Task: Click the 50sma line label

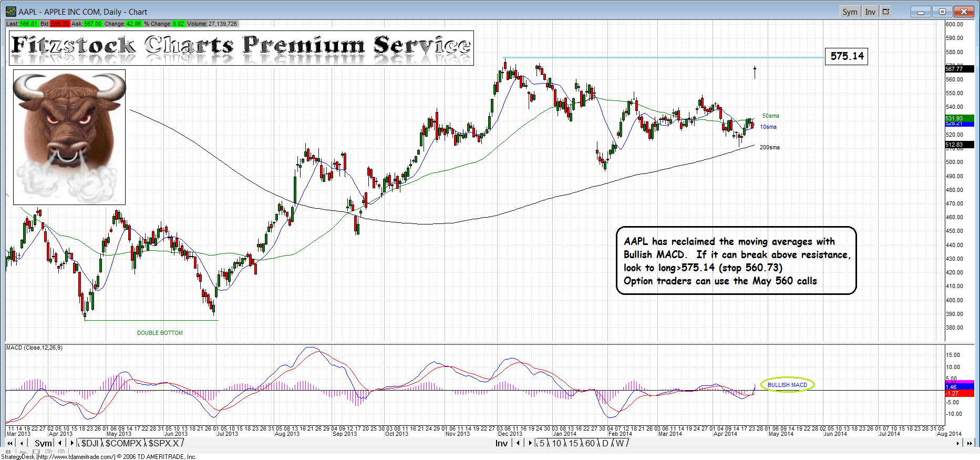Action: point(771,116)
